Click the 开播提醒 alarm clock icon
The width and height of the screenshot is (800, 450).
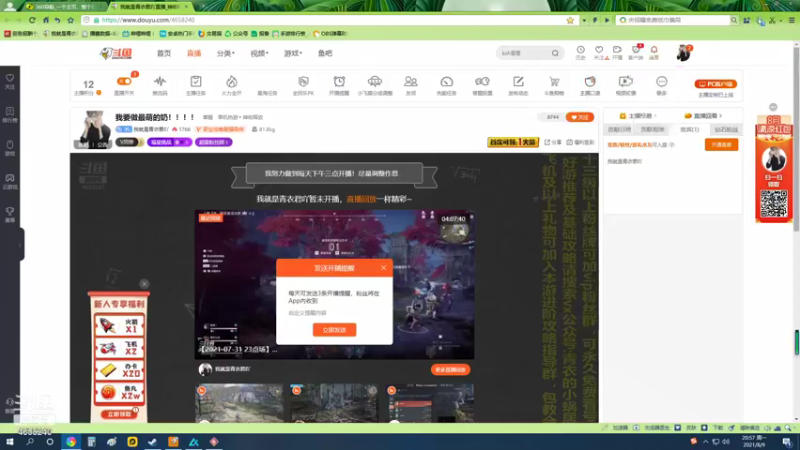pos(339,81)
